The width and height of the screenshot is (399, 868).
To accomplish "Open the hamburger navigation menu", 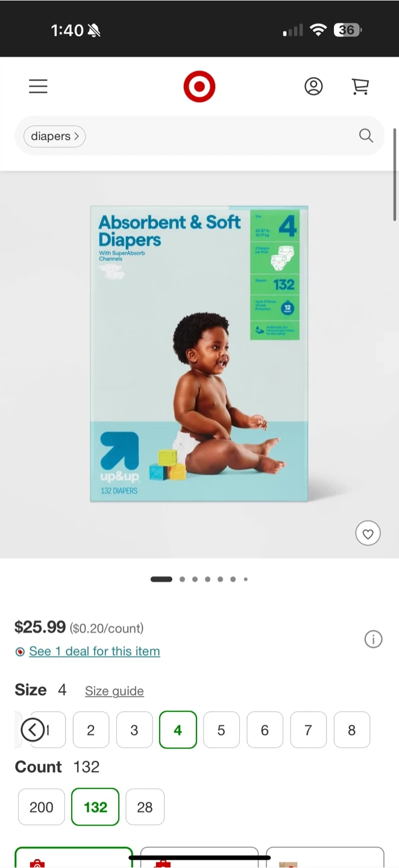I will click(x=38, y=87).
